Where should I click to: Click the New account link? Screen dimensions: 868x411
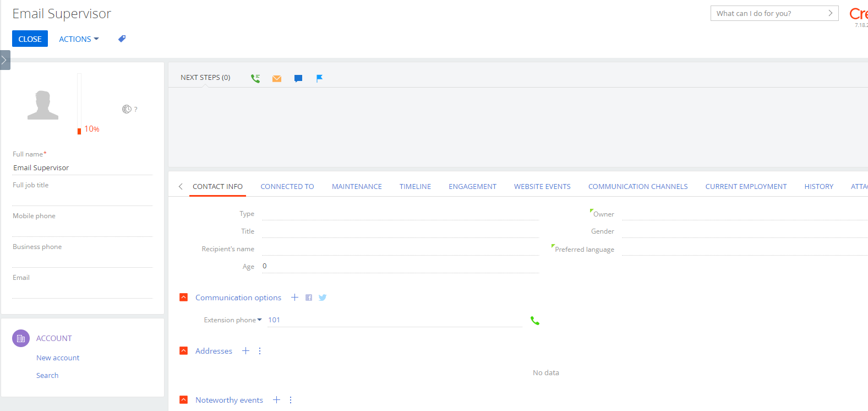tap(58, 358)
